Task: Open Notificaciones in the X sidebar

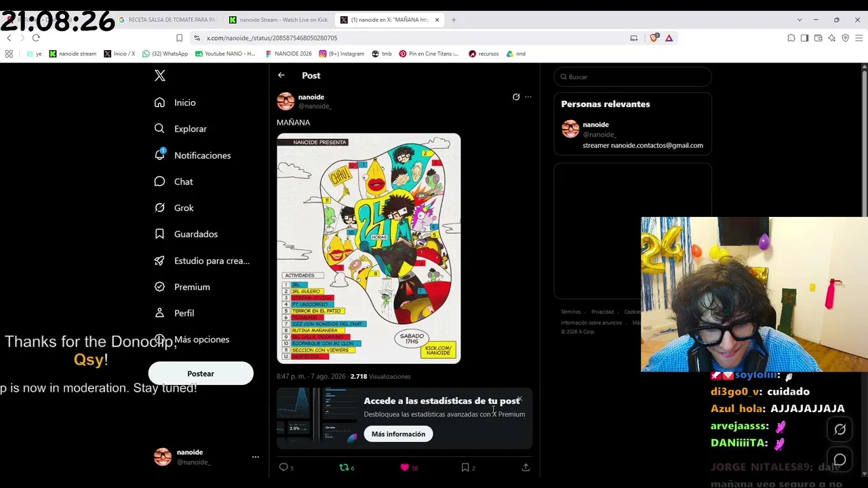Action: point(193,155)
